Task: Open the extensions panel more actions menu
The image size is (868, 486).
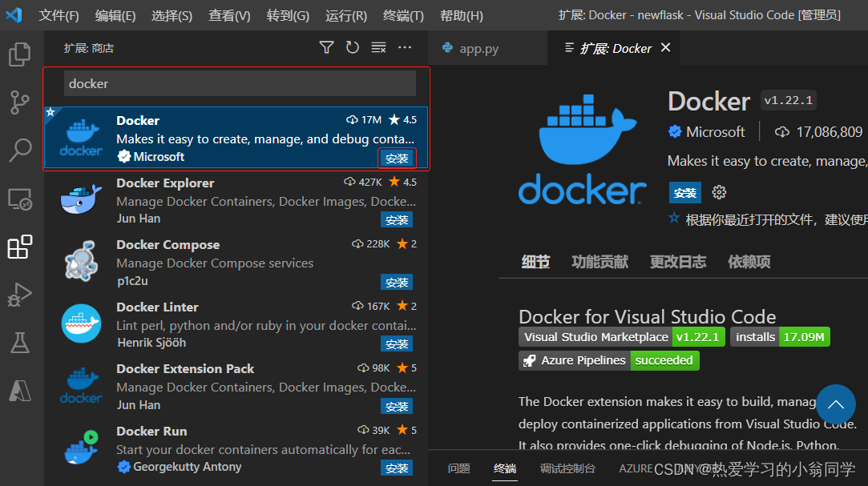Action: [x=405, y=47]
